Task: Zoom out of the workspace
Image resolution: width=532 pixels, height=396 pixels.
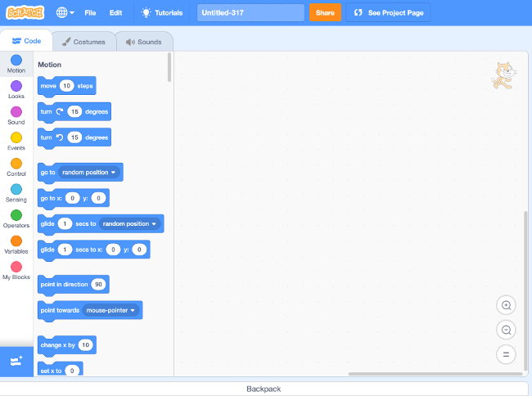Action: coord(506,330)
